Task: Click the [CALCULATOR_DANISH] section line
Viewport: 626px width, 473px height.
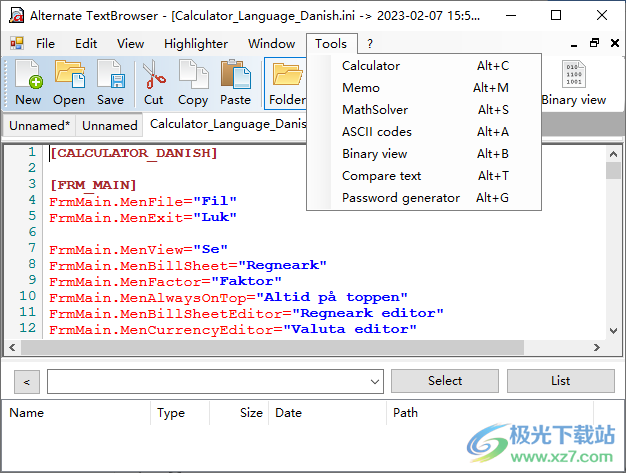Action: point(133,153)
